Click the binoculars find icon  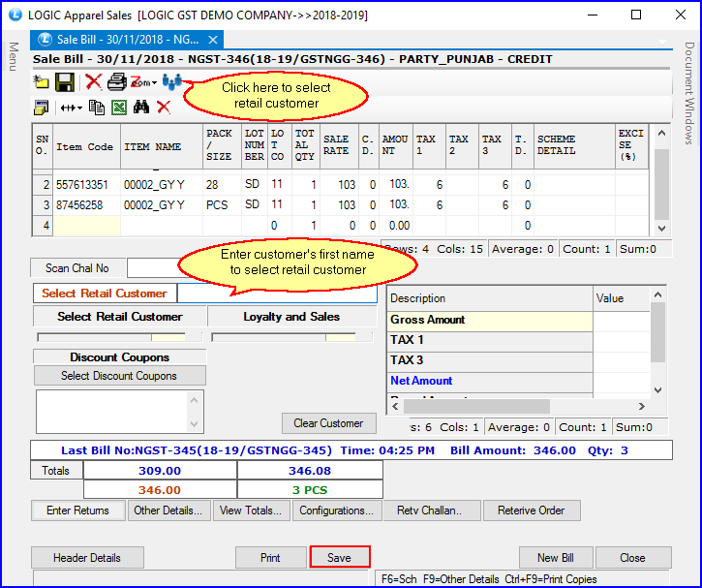pyautogui.click(x=141, y=107)
